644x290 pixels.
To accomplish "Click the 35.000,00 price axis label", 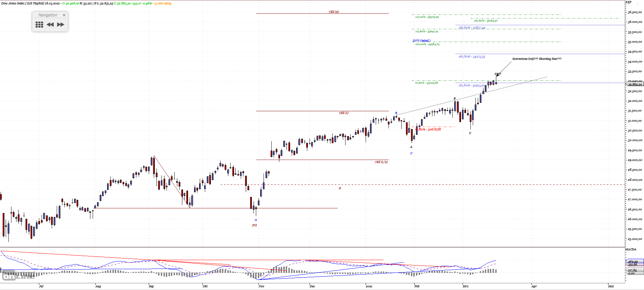I will [x=635, y=42].
